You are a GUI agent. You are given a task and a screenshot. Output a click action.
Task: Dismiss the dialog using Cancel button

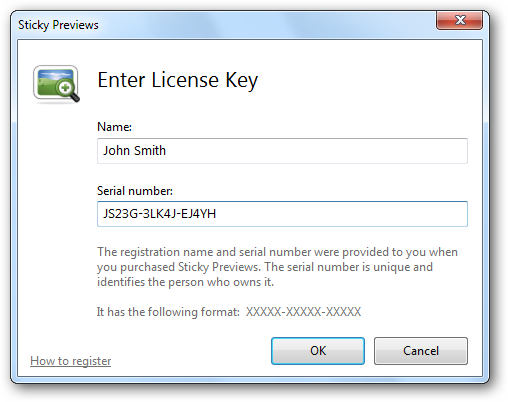pyautogui.click(x=421, y=351)
